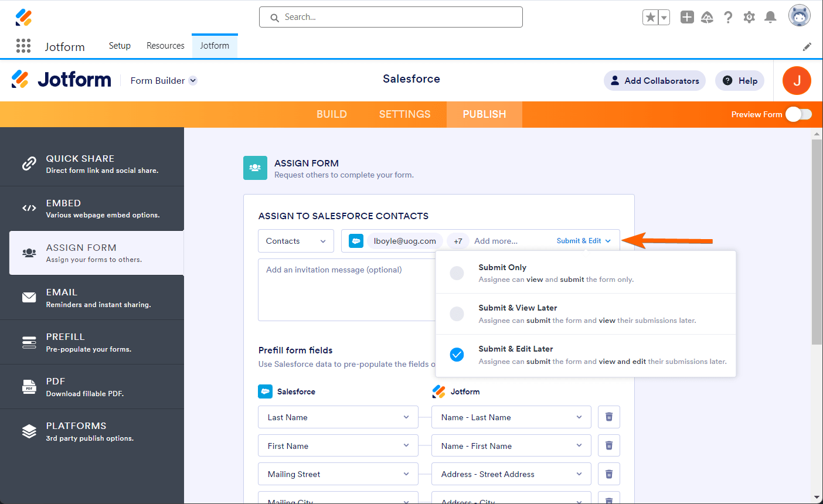The image size is (823, 504).
Task: Delete the Last Name field mapping
Action: click(x=609, y=417)
